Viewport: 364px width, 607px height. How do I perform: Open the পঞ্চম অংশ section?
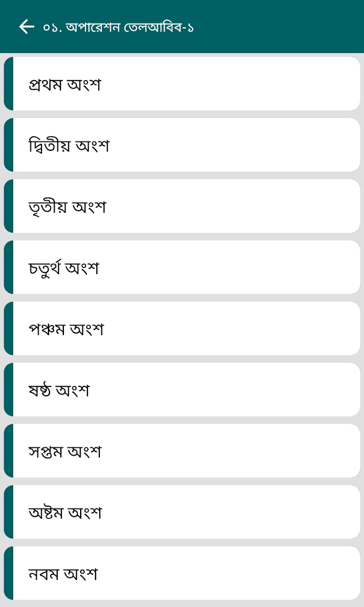point(182,328)
